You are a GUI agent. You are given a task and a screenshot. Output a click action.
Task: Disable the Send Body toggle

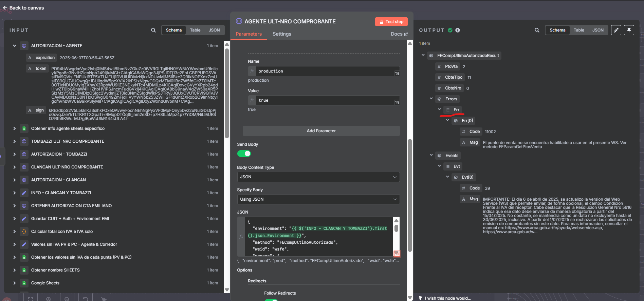[x=244, y=154]
